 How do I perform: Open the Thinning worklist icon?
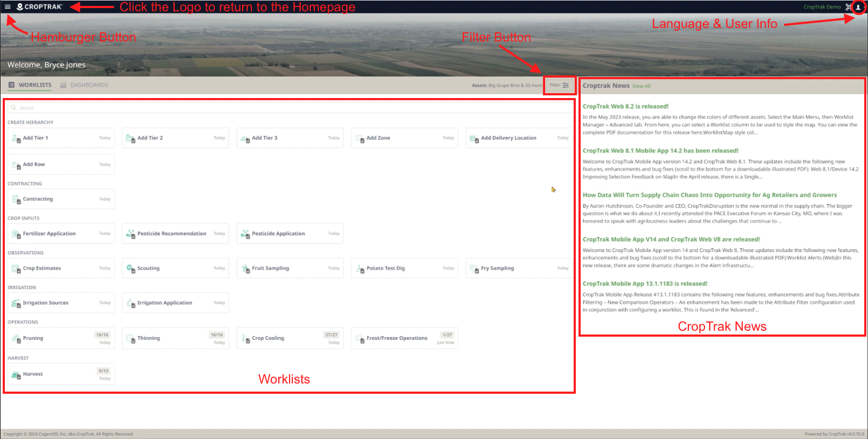pos(131,339)
